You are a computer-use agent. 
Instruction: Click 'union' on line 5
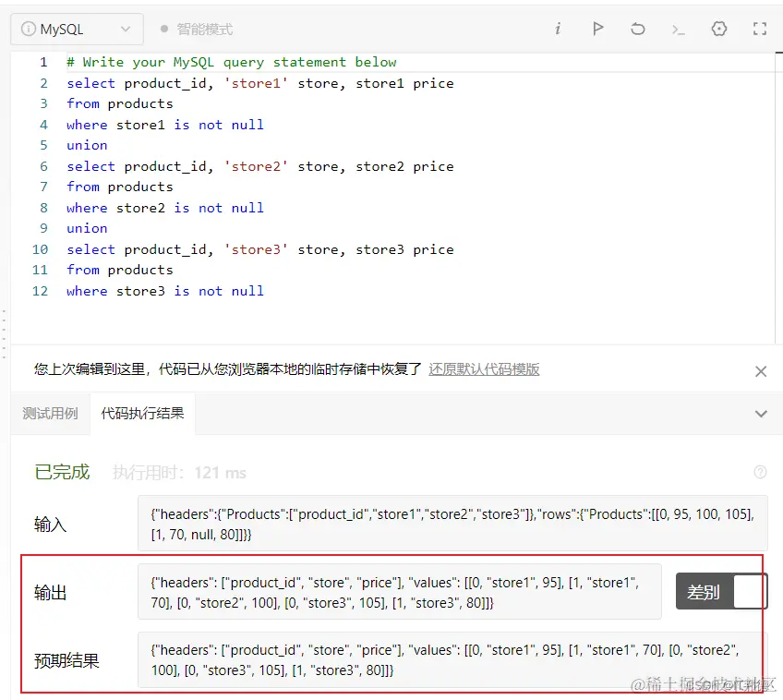[x=87, y=145]
